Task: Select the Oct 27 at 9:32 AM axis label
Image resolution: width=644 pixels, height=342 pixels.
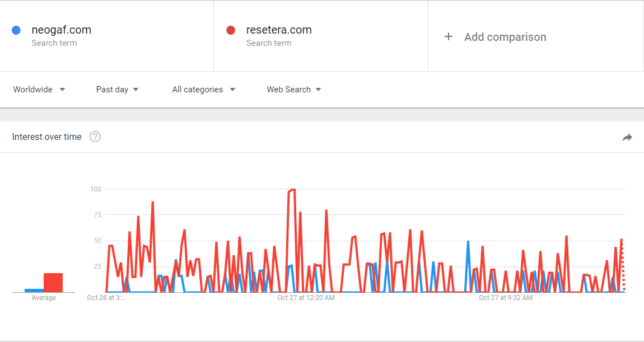Action: click(506, 298)
